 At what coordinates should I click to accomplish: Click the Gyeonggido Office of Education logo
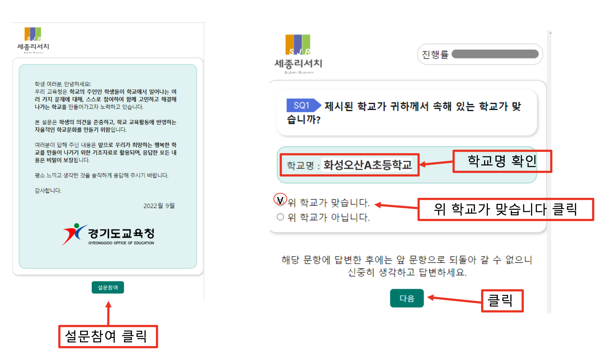tap(108, 234)
